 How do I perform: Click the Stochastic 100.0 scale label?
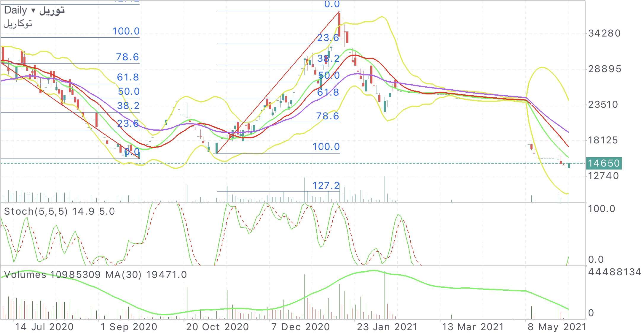(x=601, y=209)
